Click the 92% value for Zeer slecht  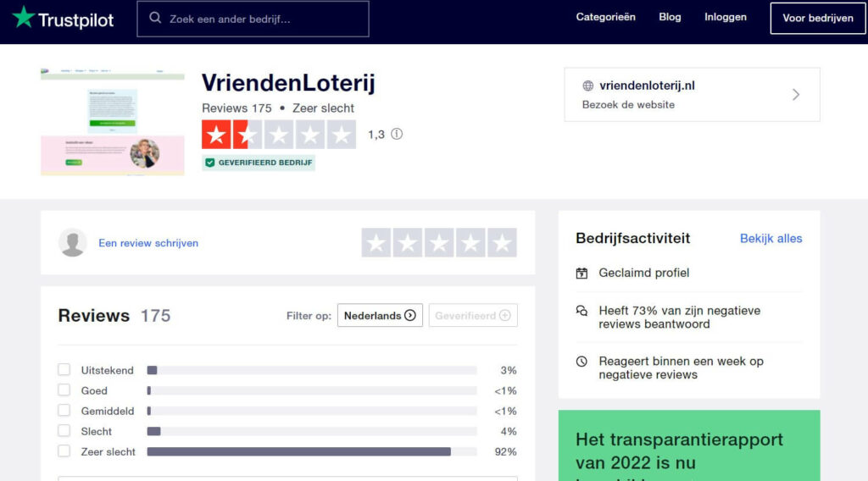tap(505, 451)
